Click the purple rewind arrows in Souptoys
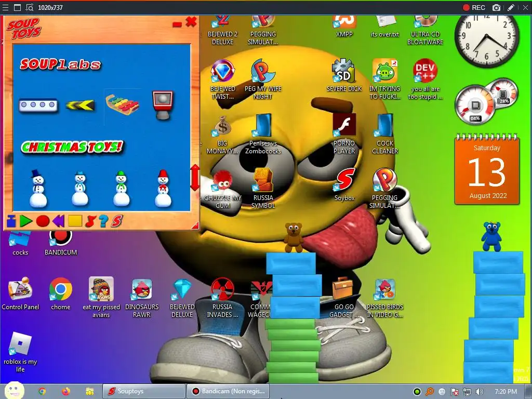This screenshot has width=532, height=399. point(58,221)
